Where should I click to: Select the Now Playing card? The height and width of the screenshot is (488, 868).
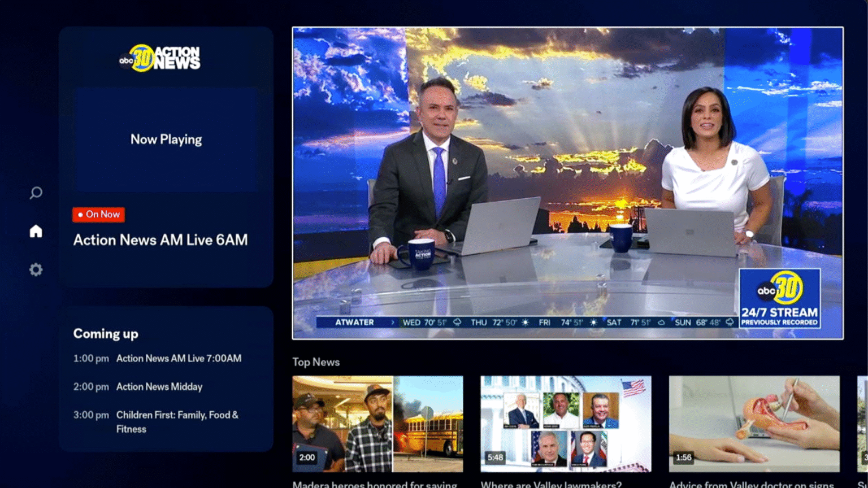point(166,139)
